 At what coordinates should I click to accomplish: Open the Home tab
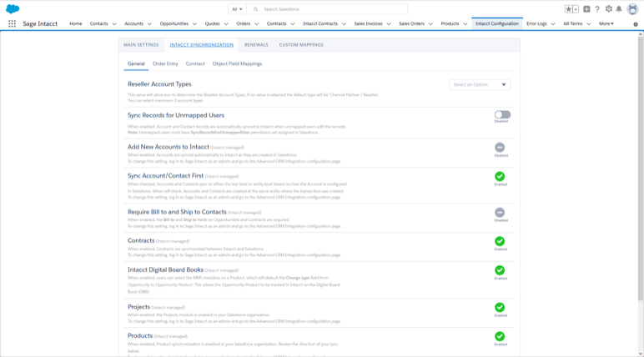76,24
